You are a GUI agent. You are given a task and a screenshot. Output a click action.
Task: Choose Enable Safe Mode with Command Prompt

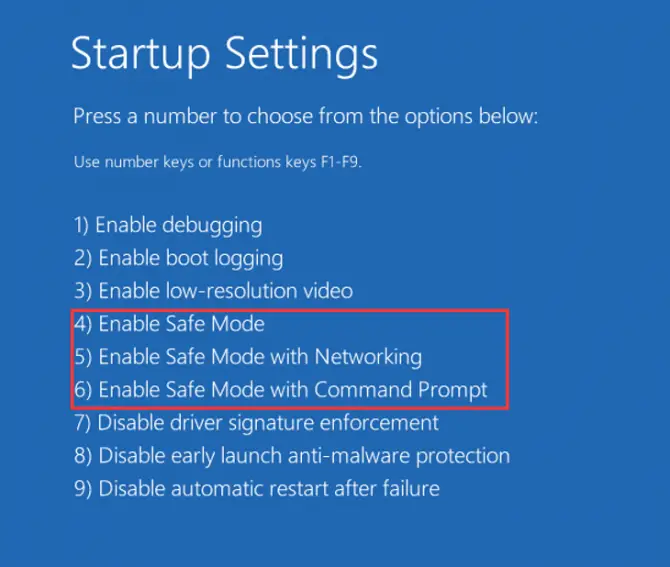(280, 390)
